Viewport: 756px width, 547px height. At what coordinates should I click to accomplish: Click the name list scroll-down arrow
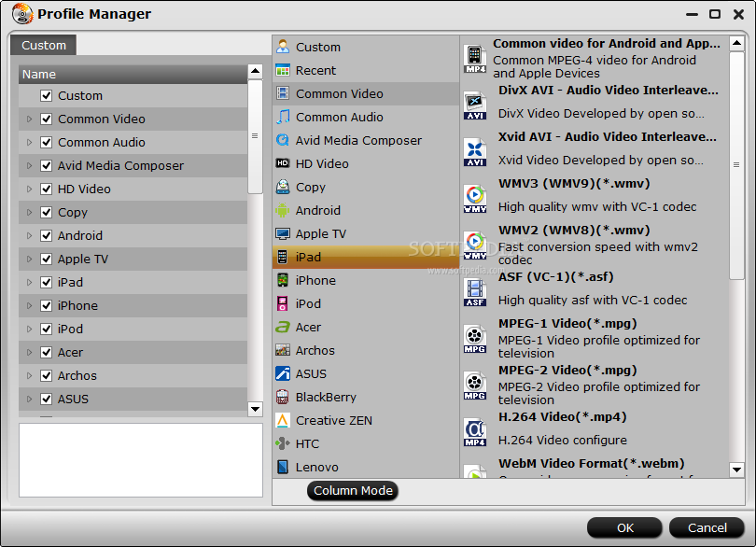coord(255,410)
